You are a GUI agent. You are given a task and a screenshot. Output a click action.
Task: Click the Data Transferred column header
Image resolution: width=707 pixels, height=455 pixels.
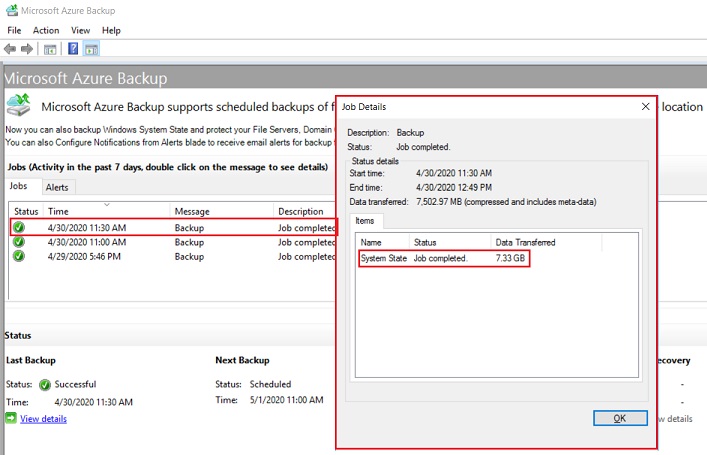[x=546, y=242]
